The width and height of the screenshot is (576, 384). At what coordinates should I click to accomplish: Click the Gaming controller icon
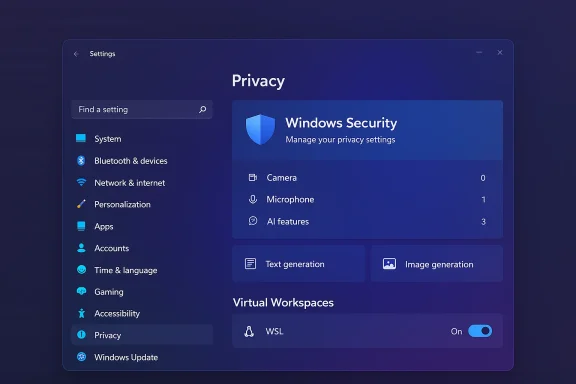[81, 291]
